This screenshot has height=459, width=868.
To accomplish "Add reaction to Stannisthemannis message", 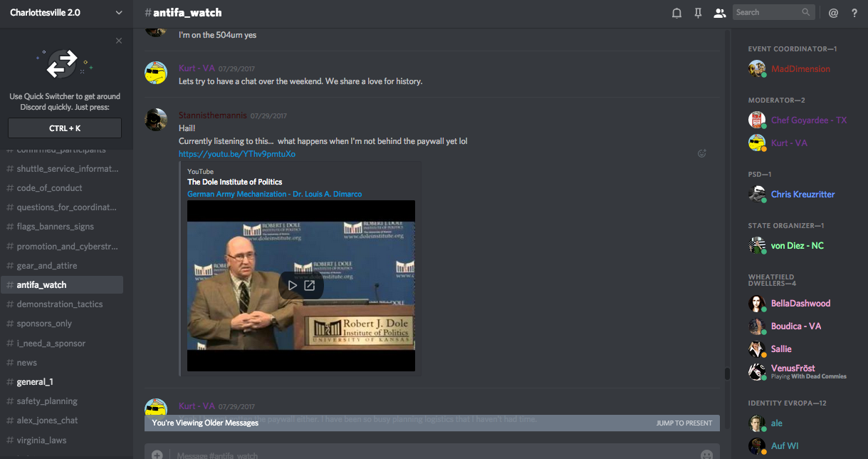I will pyautogui.click(x=701, y=153).
